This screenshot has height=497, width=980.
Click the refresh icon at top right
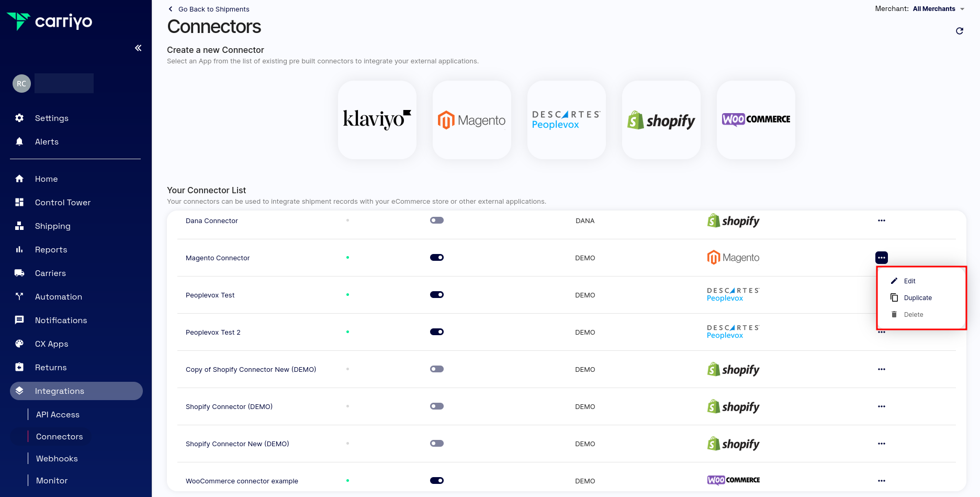(959, 31)
